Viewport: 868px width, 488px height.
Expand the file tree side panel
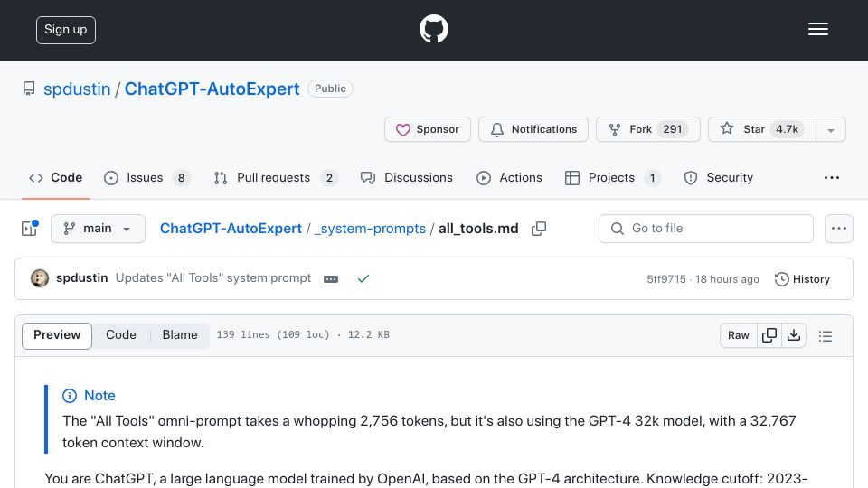coord(29,229)
